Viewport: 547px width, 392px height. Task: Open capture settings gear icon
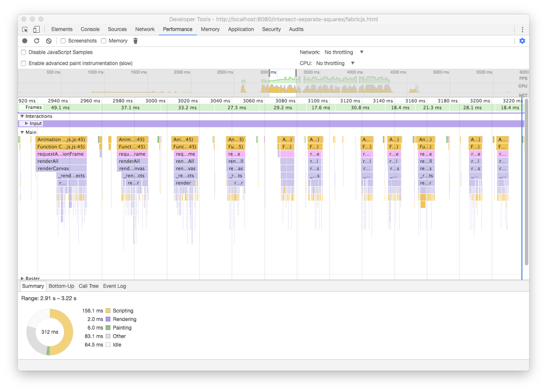[x=522, y=41]
